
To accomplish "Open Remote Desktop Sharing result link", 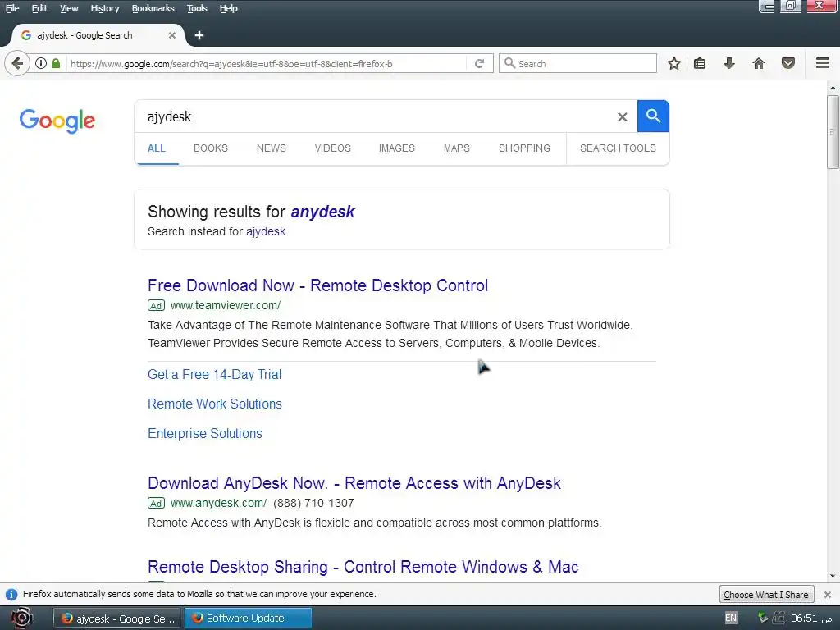I will (363, 567).
